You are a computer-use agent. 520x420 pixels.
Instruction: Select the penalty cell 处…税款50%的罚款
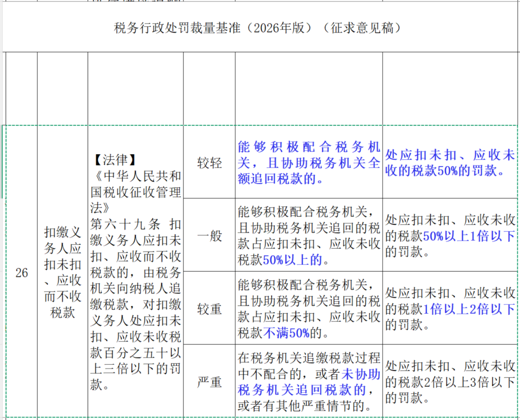coord(450,163)
